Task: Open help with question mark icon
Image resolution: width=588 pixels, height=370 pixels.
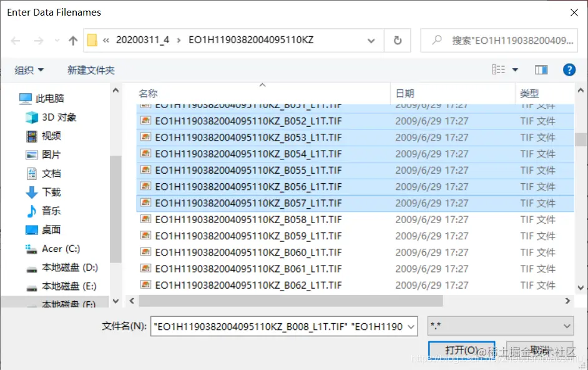Action: tap(569, 69)
